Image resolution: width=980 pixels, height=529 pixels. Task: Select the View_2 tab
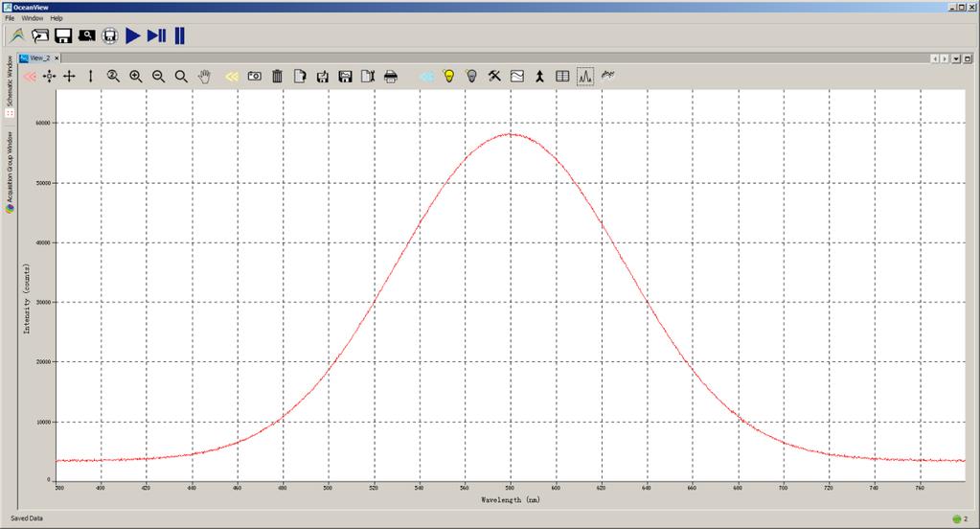point(40,58)
